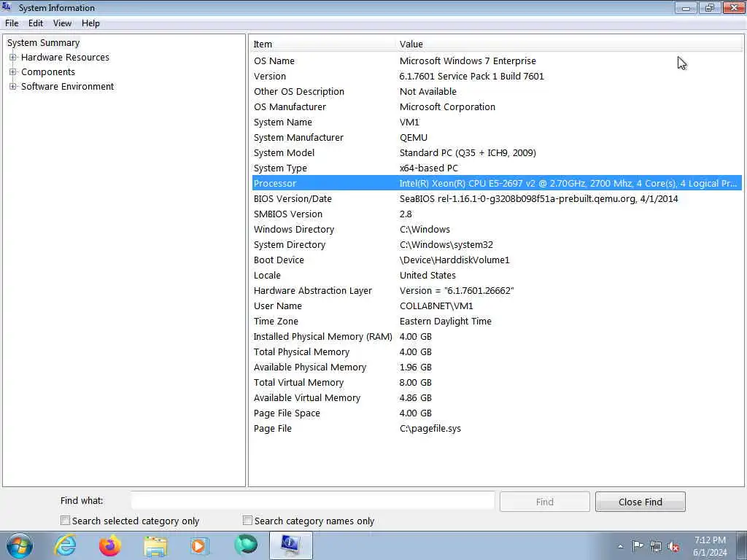Click the QEMU manufacturer value
The width and height of the screenshot is (747, 560).
coord(414,137)
